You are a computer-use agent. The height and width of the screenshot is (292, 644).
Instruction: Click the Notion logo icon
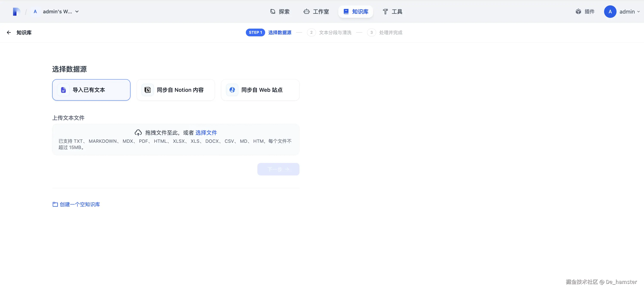(147, 90)
